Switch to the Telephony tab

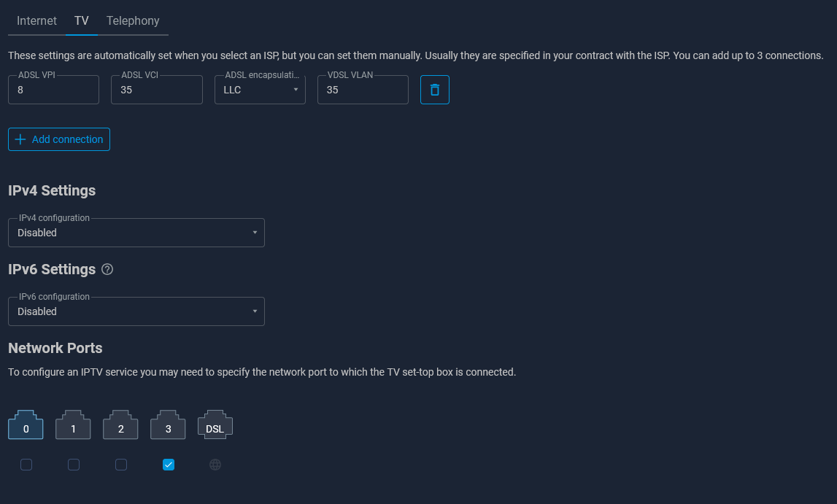point(133,20)
